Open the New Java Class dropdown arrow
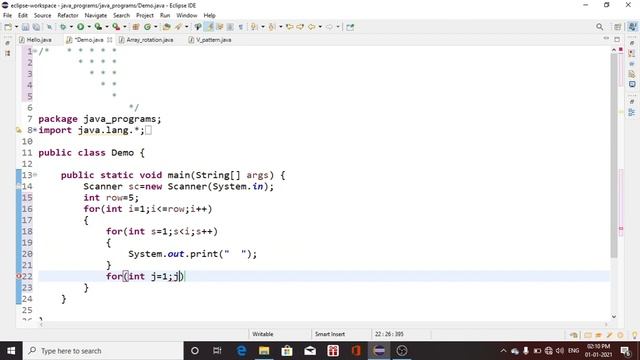The image size is (640, 360). pyautogui.click(x=156, y=27)
